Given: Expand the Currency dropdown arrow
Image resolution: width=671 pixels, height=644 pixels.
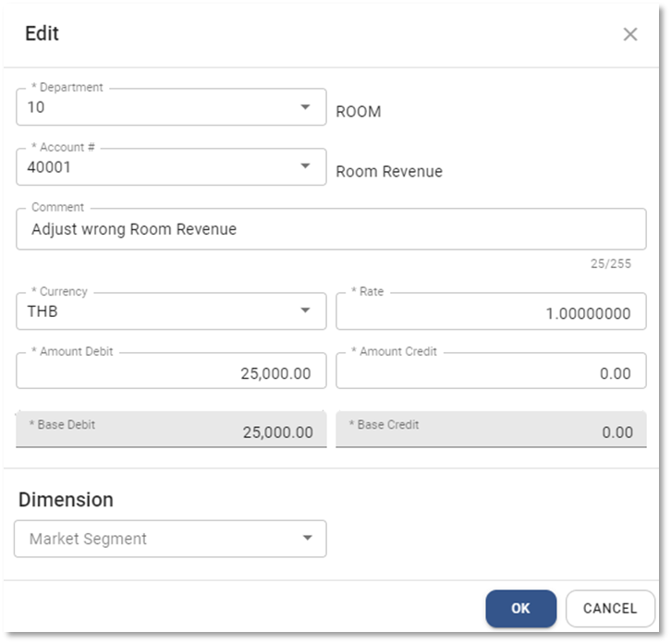Looking at the screenshot, I should 305,311.
